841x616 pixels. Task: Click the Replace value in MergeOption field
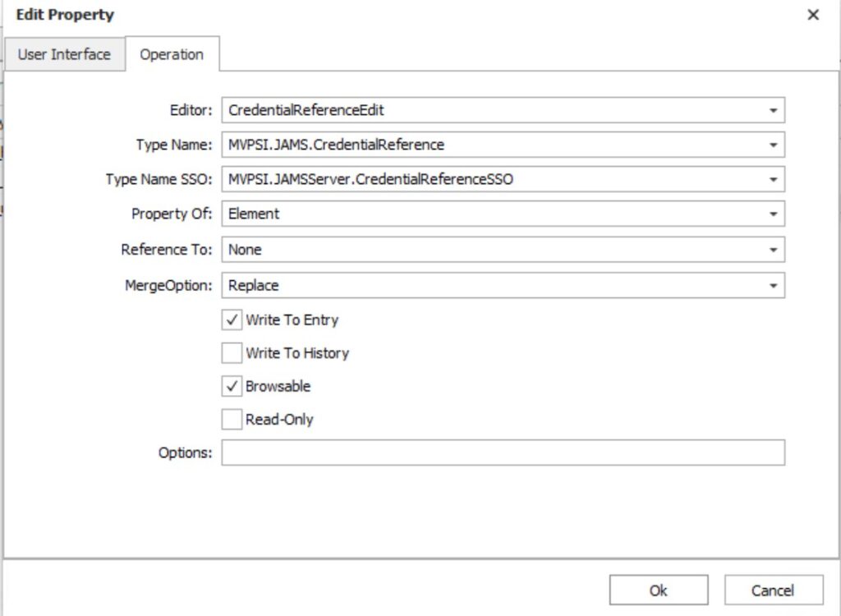[x=253, y=286]
